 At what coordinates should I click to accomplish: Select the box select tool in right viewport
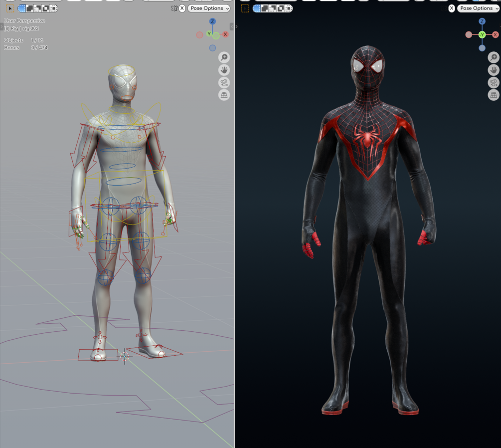coord(245,8)
